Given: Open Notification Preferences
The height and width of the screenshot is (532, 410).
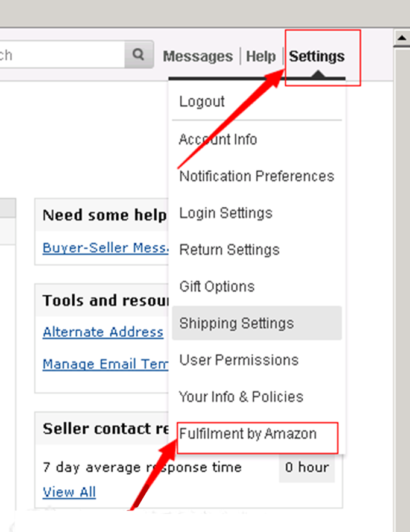Looking at the screenshot, I should click(256, 176).
